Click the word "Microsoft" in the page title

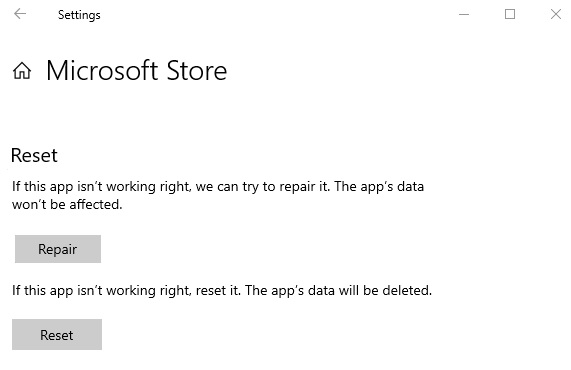point(102,70)
